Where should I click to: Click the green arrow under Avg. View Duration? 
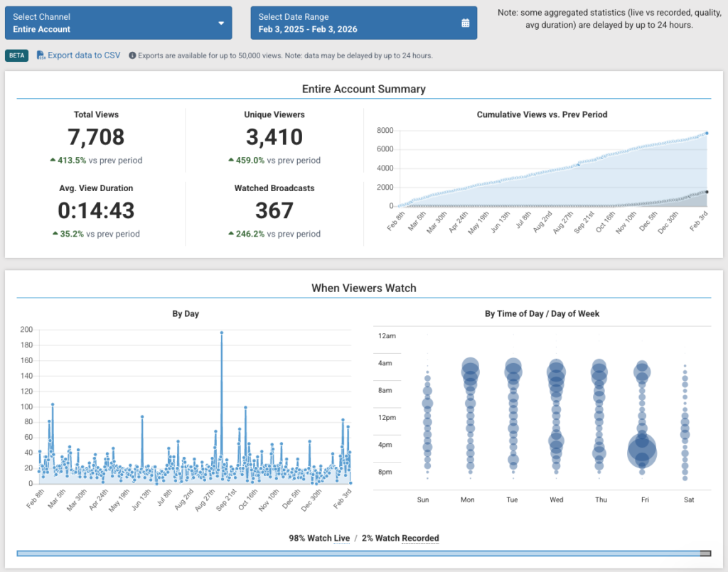click(55, 234)
